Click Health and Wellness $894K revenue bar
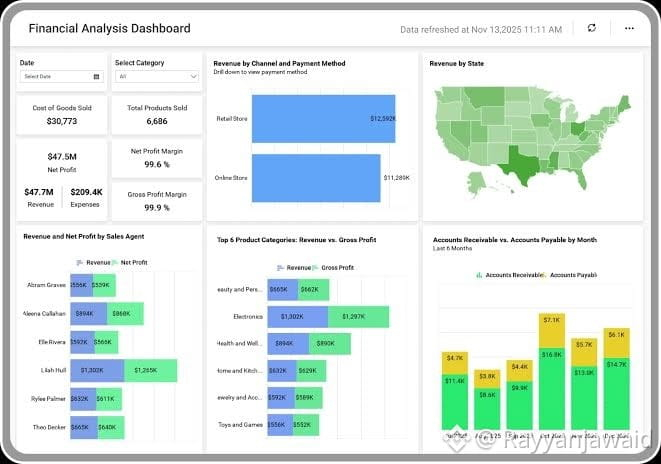Viewport: 661px width, 464px height. (x=288, y=344)
